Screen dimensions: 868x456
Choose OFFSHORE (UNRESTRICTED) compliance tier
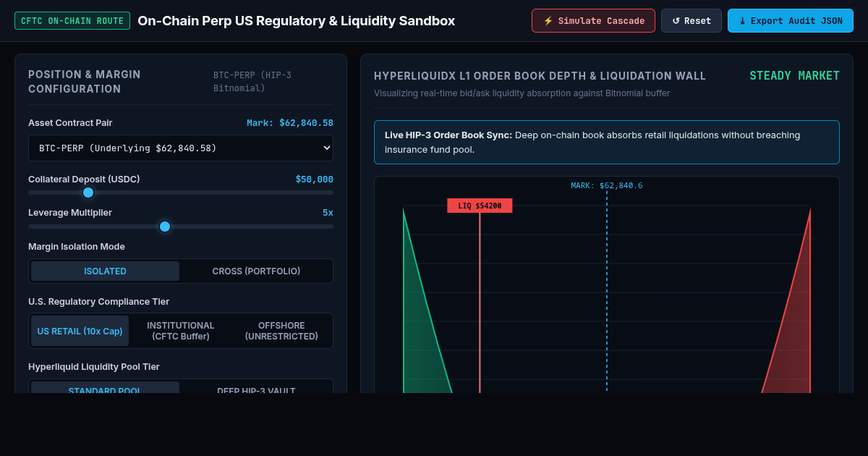281,331
